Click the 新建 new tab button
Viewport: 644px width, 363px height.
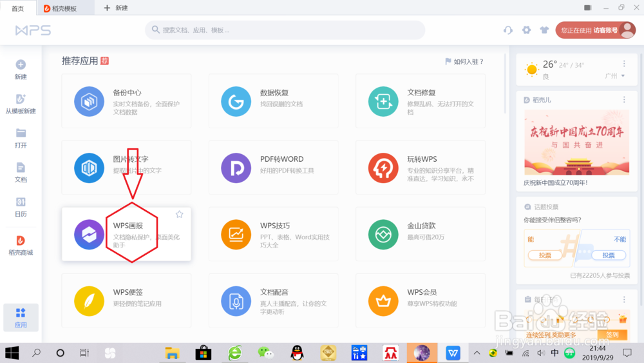click(115, 8)
